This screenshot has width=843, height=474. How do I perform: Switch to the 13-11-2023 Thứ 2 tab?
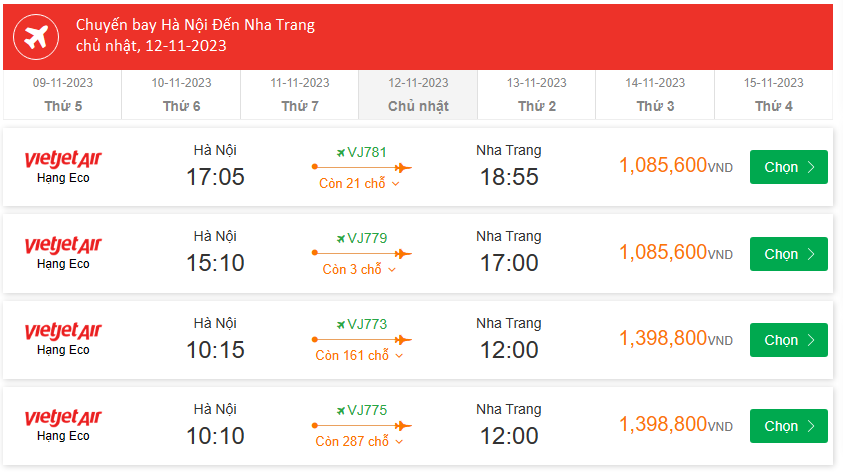pos(537,95)
